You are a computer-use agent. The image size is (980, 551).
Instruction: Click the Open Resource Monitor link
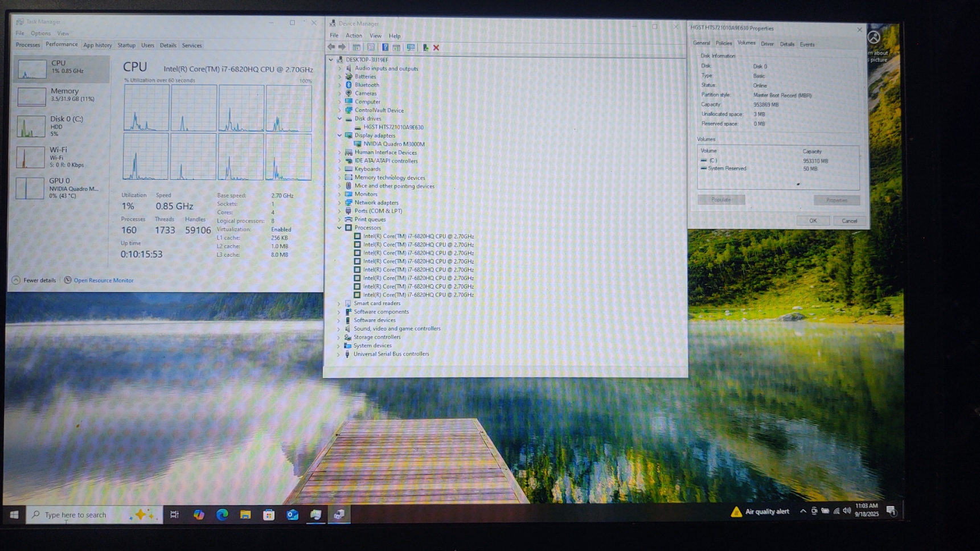(x=103, y=281)
